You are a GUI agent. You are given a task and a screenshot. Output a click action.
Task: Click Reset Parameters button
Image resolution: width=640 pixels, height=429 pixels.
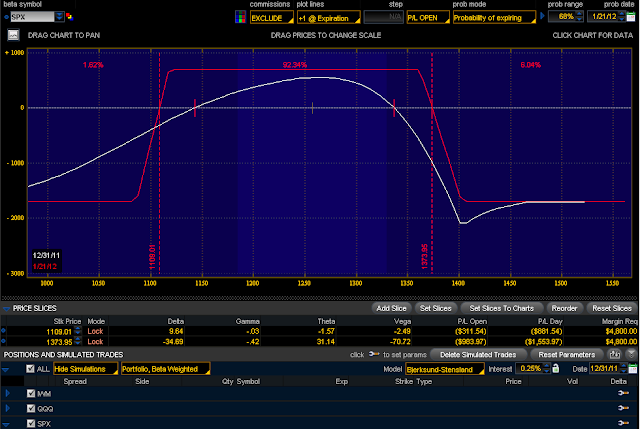pos(566,354)
